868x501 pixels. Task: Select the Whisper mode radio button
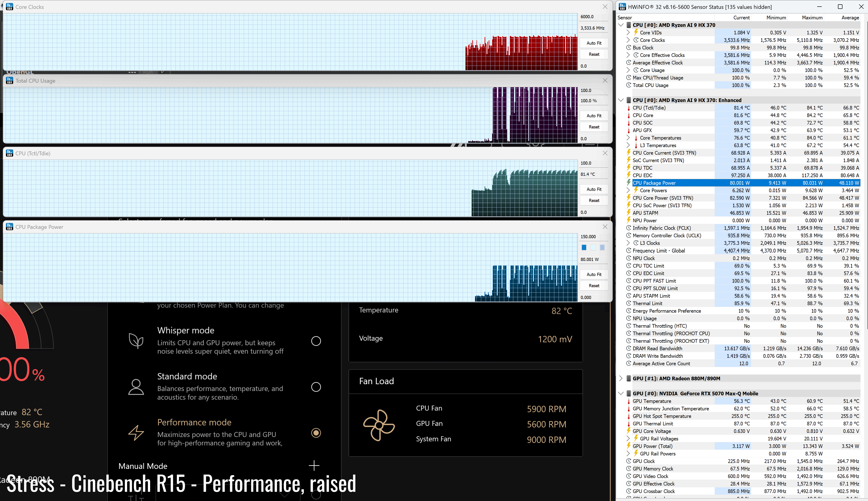(x=316, y=341)
